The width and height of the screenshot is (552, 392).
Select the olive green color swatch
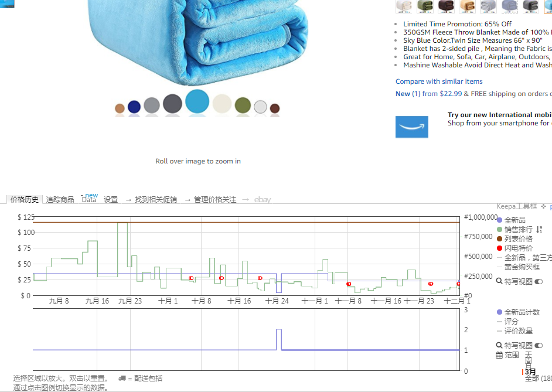[x=243, y=105]
